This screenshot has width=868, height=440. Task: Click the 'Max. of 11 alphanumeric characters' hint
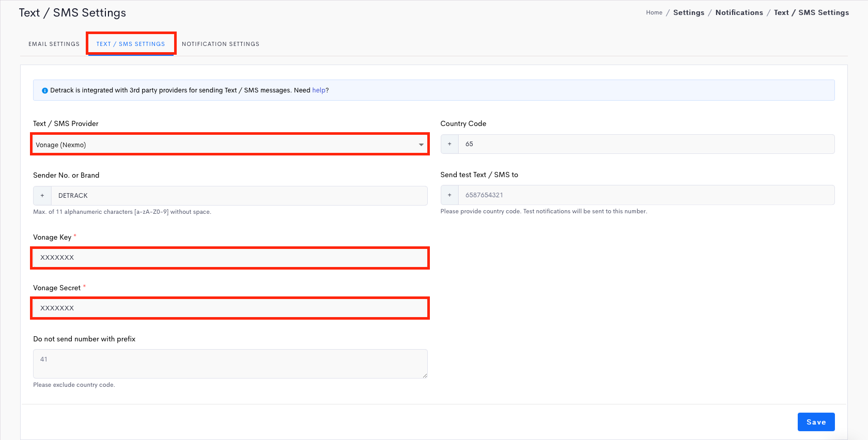[x=122, y=212]
